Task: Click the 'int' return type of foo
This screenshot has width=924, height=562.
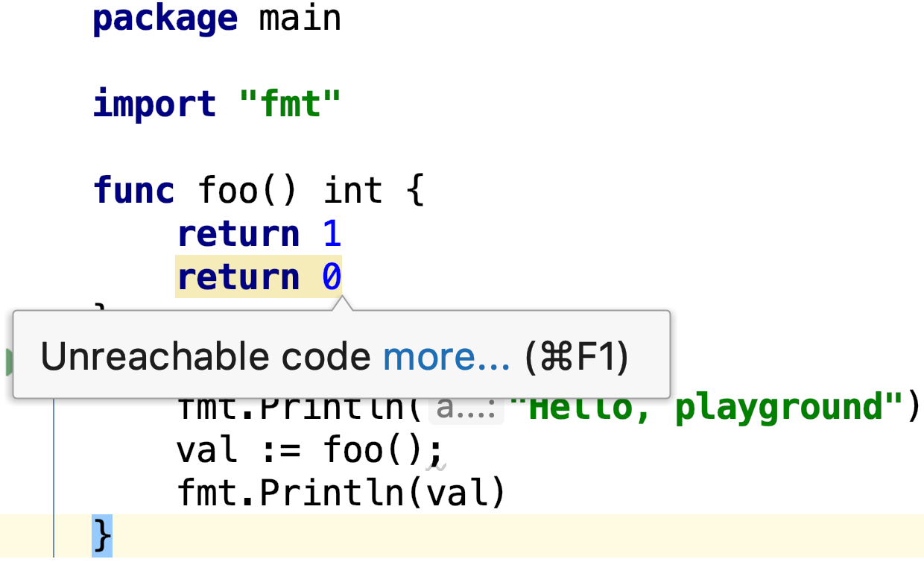Action: 352,190
